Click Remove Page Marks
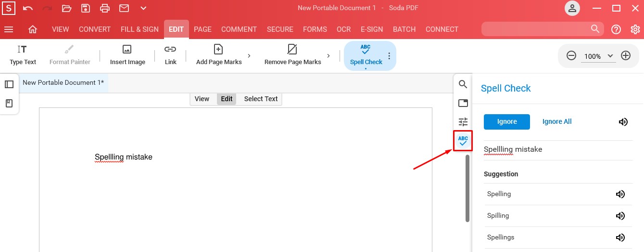Screen dimensions: 644x252 [x=292, y=55]
